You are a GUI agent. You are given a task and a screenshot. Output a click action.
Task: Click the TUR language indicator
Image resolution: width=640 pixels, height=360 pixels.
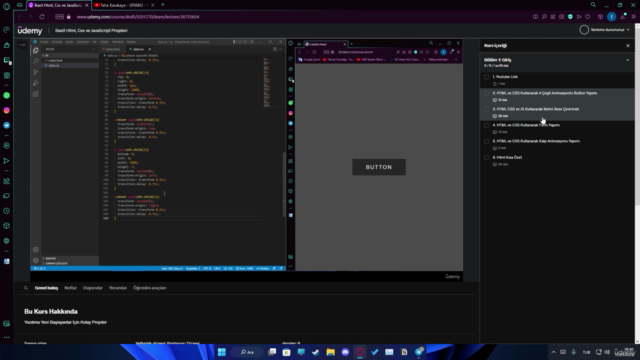pyautogui.click(x=586, y=352)
